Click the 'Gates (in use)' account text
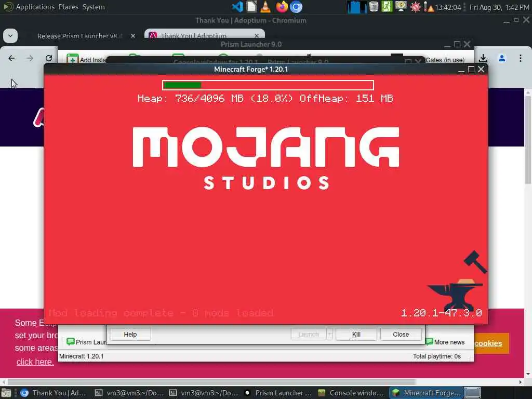The width and height of the screenshot is (532, 399). (445, 60)
